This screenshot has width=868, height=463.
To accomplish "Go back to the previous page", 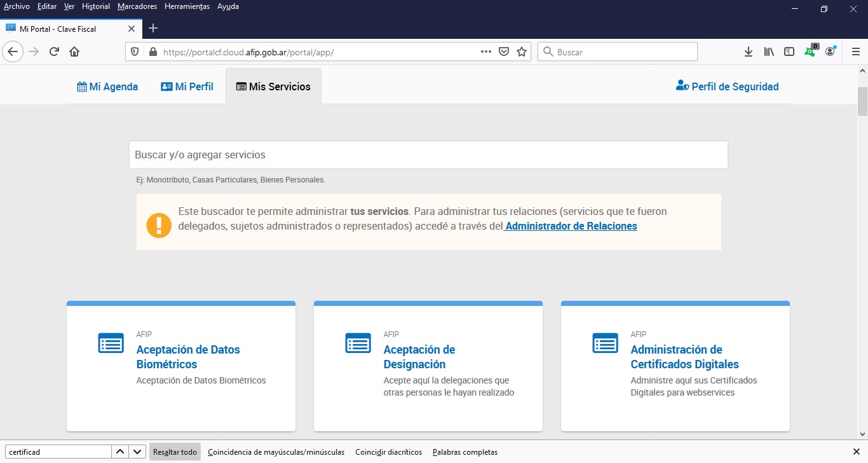I will [13, 52].
